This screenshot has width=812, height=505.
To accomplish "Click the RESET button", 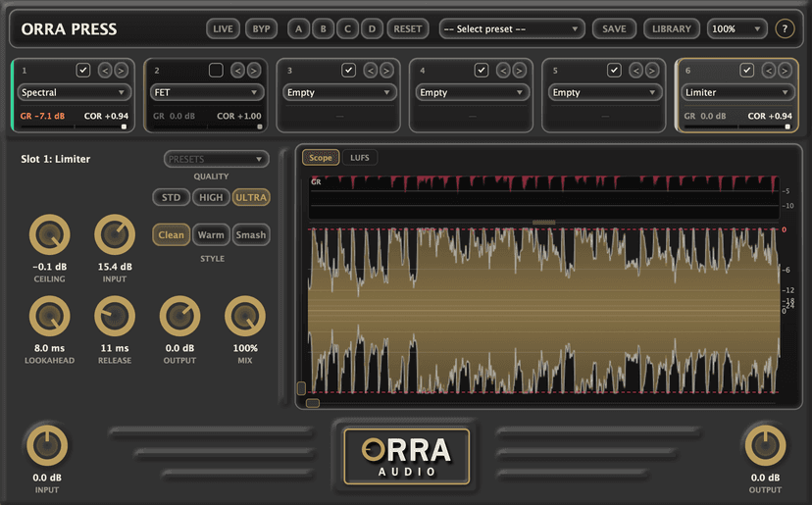I will coord(408,29).
